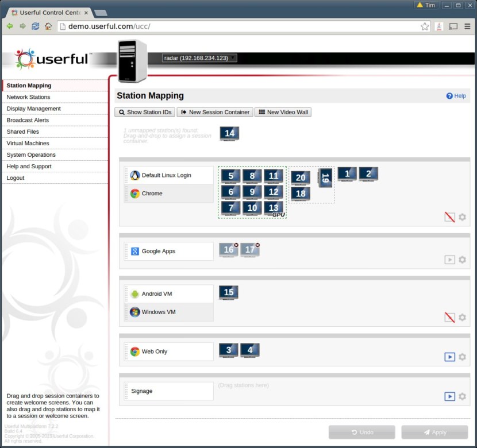The width and height of the screenshot is (477, 448).
Task: Go to browser home page icon
Action: point(48,26)
